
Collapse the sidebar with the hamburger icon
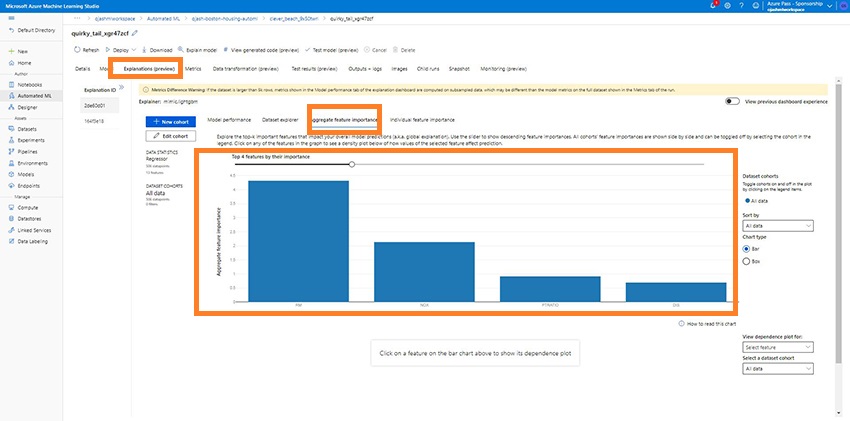pyautogui.click(x=11, y=18)
